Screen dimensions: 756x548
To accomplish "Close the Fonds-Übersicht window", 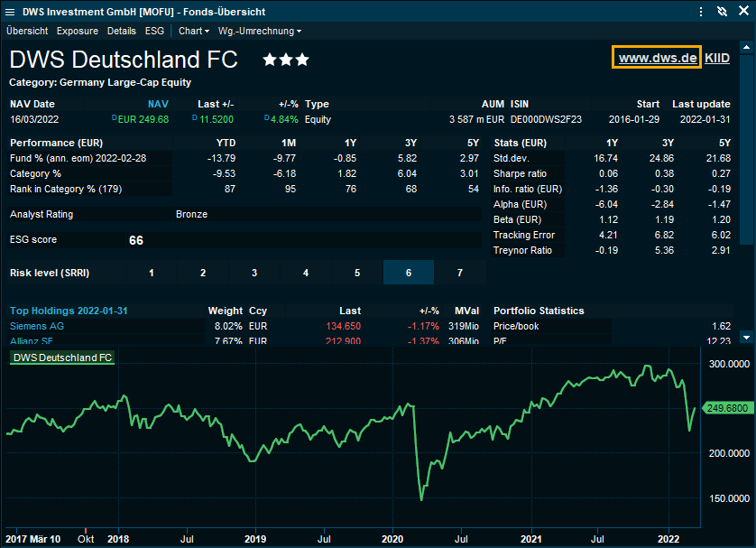I will tap(742, 11).
